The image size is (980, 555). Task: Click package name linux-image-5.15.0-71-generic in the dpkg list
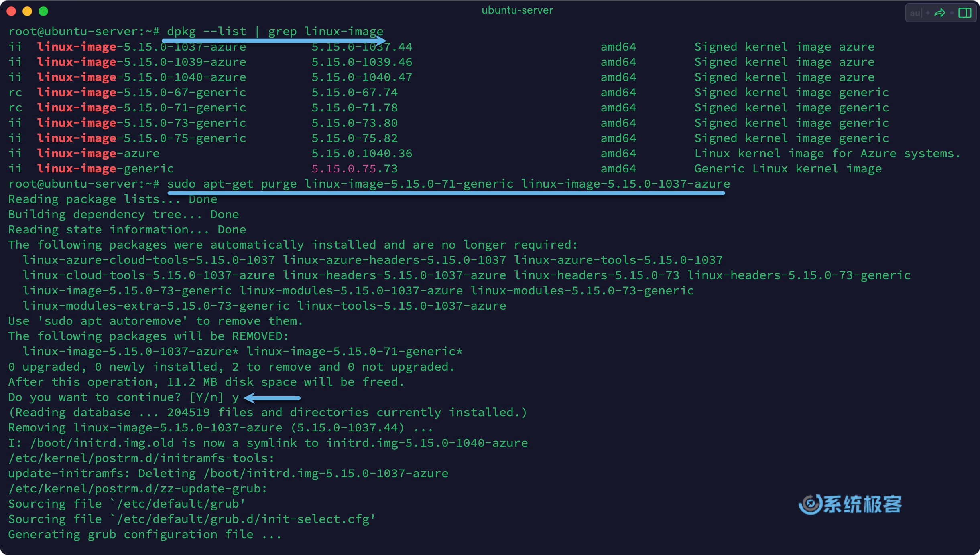point(142,108)
